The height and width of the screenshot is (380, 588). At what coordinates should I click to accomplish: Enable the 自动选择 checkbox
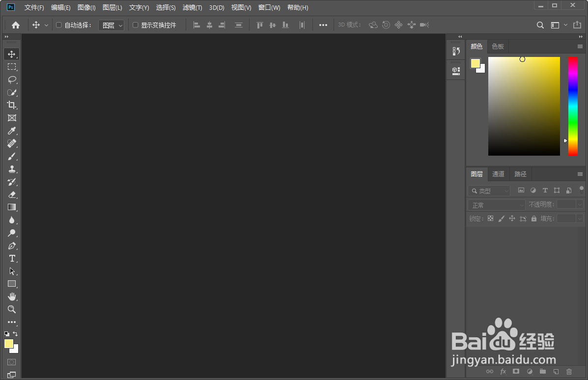coord(58,25)
